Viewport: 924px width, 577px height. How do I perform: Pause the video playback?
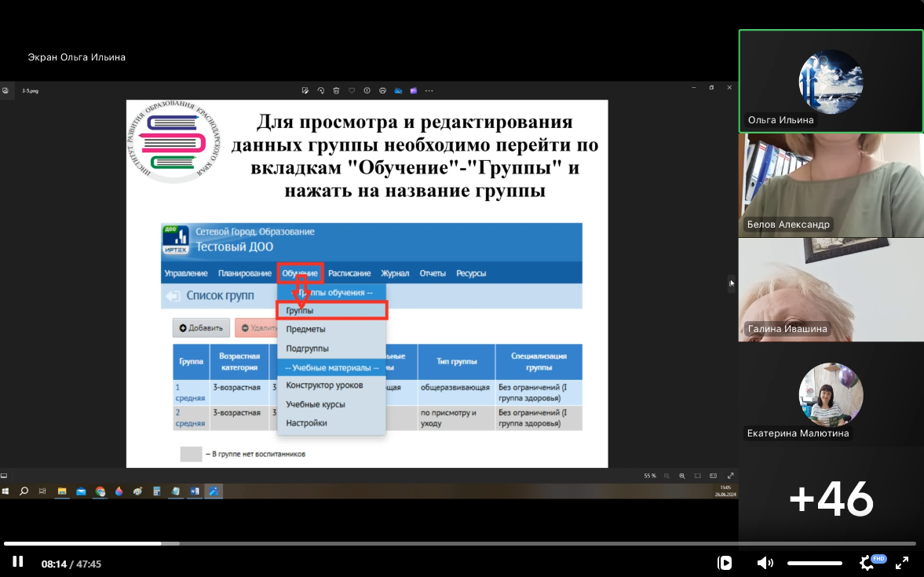click(x=17, y=562)
